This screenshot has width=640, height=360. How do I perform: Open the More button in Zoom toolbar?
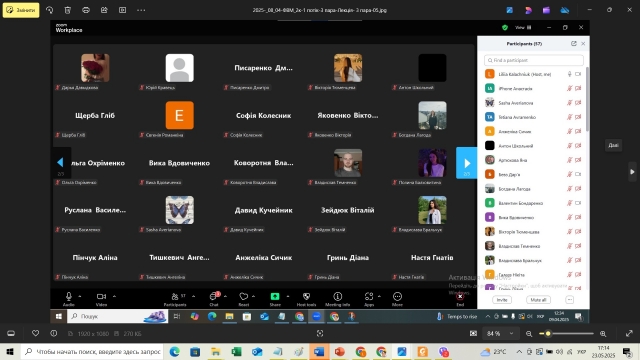397,299
